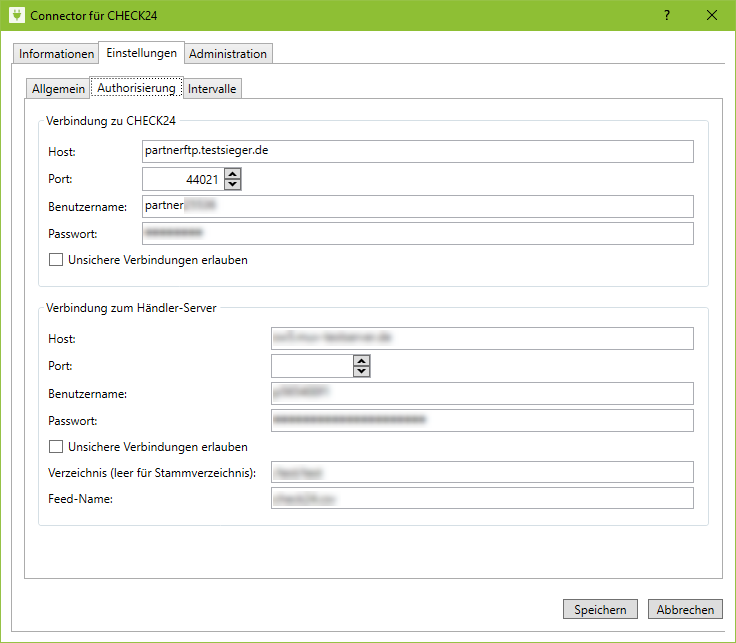Click the CHECK24 Benutzername field

(x=417, y=206)
